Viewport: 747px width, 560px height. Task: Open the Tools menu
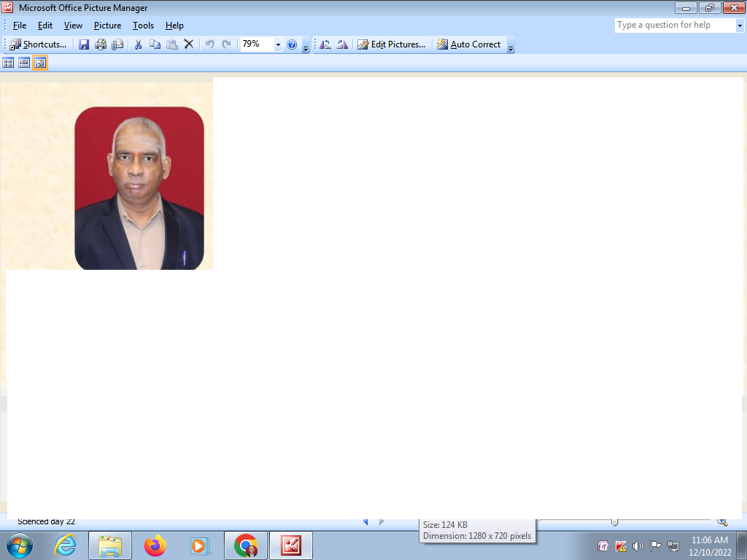(x=143, y=26)
